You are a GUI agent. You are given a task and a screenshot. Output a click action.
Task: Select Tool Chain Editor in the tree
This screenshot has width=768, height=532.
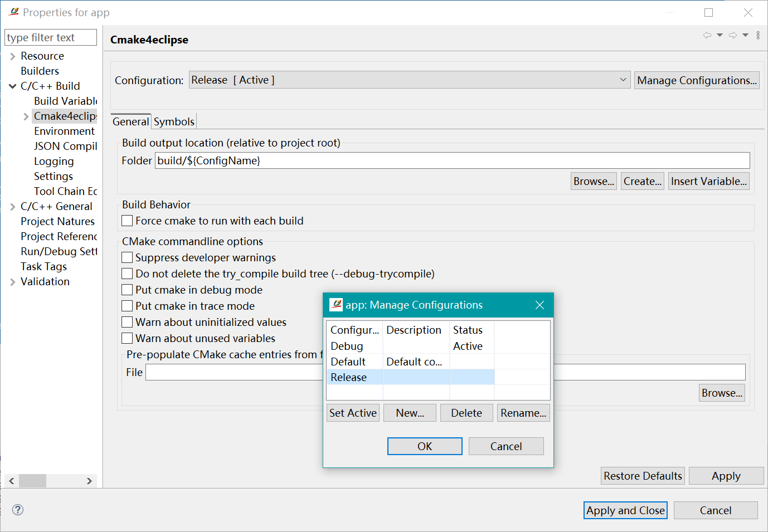[65, 191]
